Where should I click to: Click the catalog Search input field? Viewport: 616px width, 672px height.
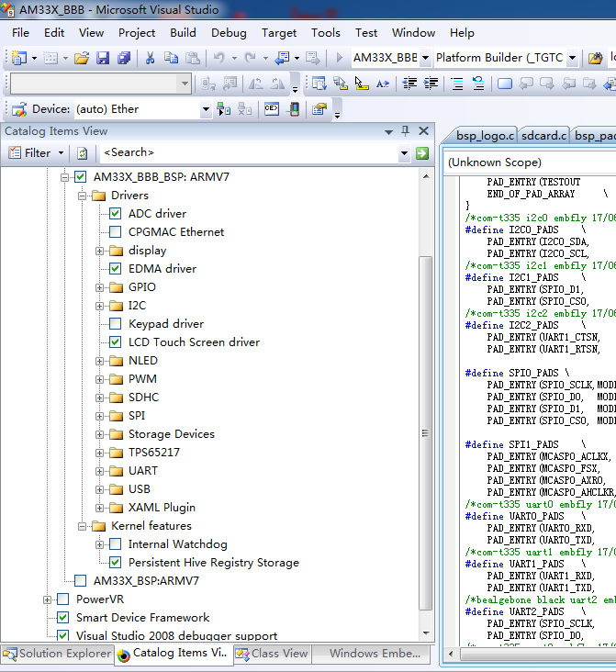click(x=248, y=153)
